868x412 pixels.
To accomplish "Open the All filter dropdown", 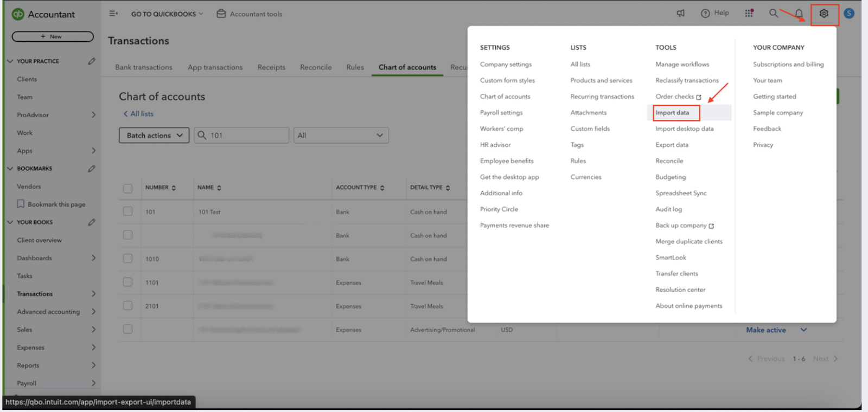I will (x=341, y=135).
